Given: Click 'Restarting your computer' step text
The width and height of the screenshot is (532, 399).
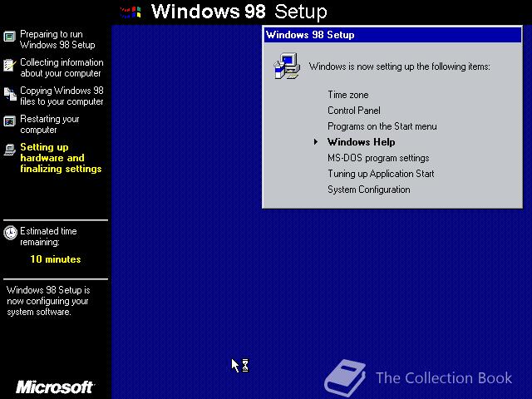Looking at the screenshot, I should pyautogui.click(x=50, y=124).
